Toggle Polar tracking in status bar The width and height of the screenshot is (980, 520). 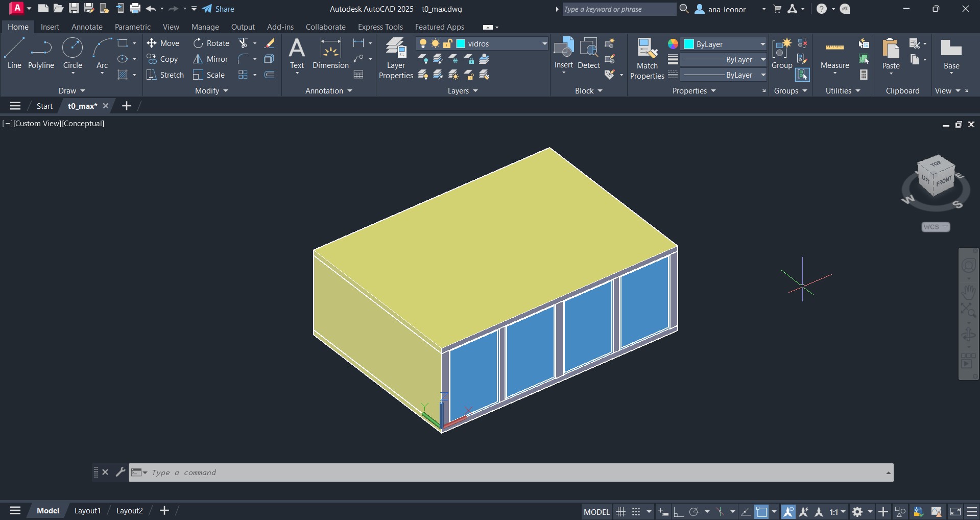pos(694,511)
